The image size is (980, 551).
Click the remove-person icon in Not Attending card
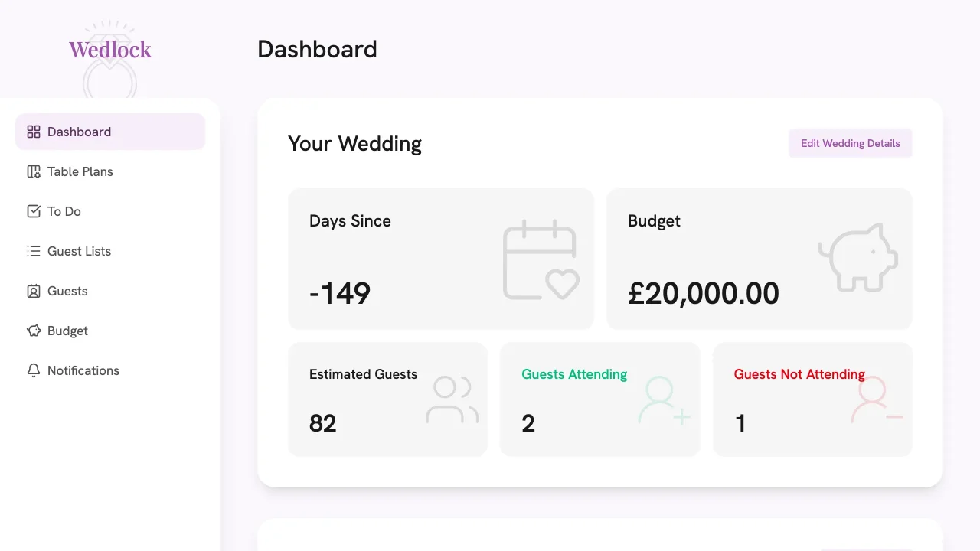(x=877, y=399)
